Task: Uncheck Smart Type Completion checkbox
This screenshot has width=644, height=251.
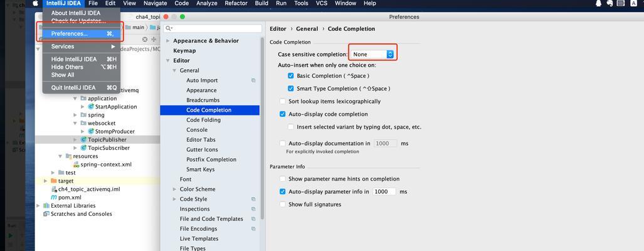Action: point(291,88)
